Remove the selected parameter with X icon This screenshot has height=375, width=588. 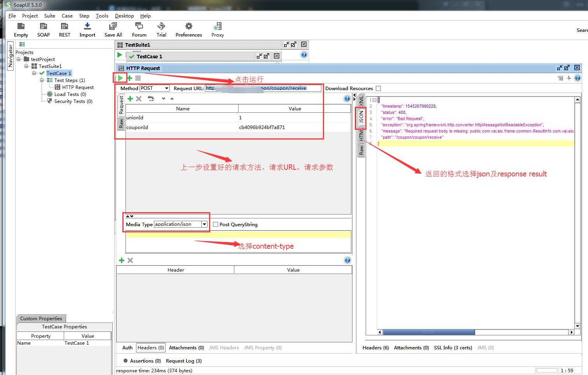pos(139,99)
